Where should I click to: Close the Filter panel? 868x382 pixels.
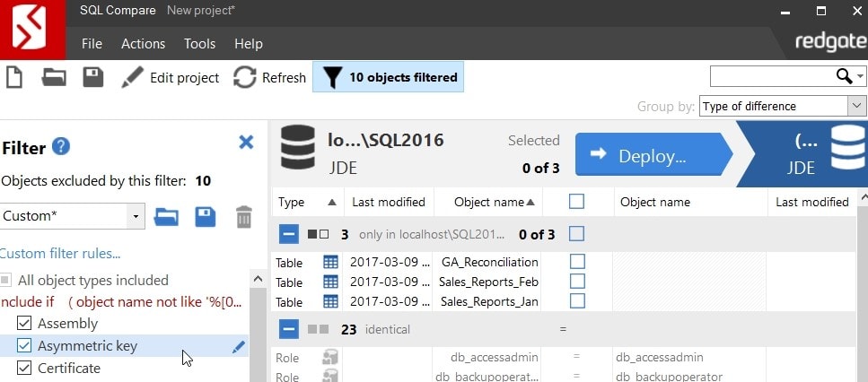coord(246,142)
